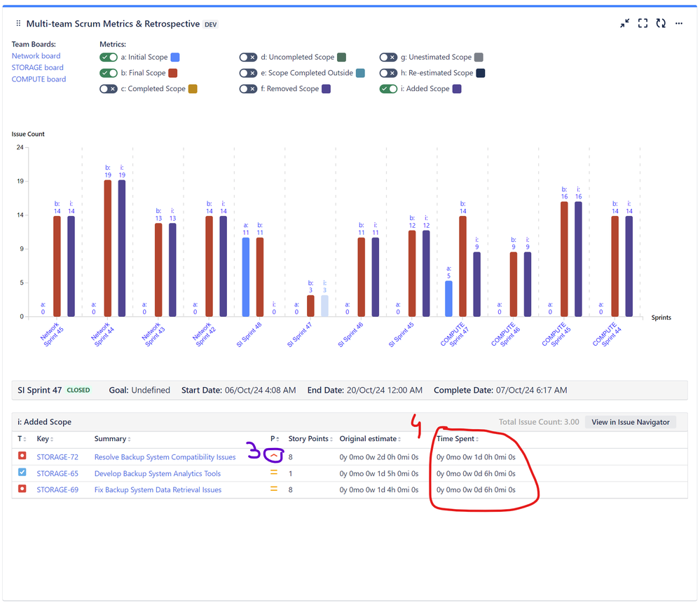Sort issues by the Key column
This screenshot has width=700, height=603.
coord(45,439)
